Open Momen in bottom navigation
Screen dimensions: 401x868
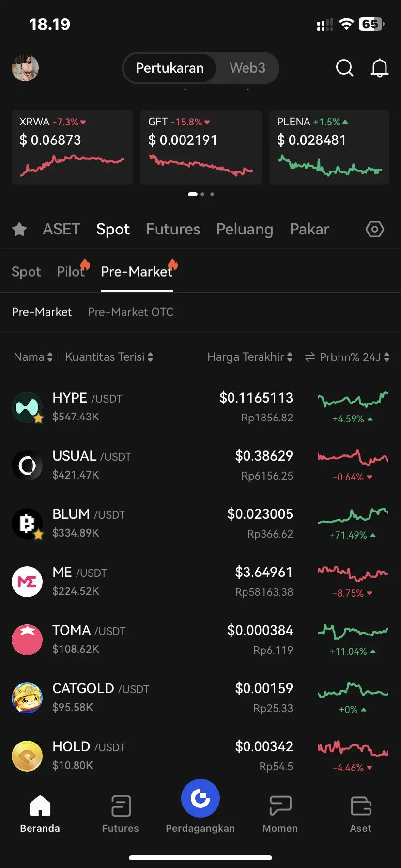[280, 814]
